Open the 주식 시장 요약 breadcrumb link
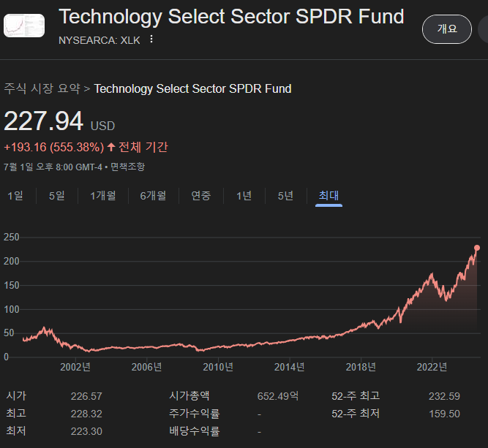 click(42, 88)
